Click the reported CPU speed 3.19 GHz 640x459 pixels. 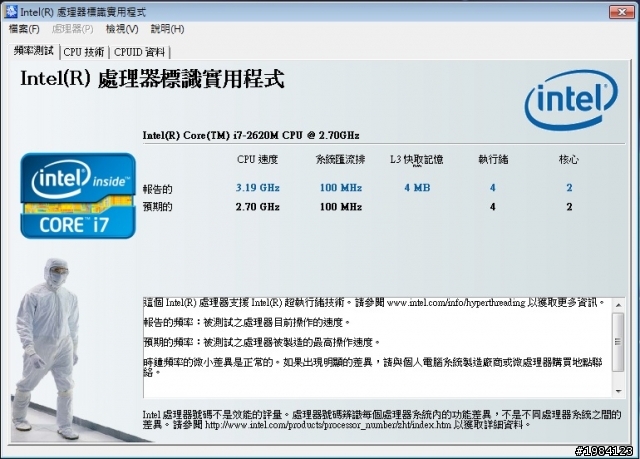(258, 188)
